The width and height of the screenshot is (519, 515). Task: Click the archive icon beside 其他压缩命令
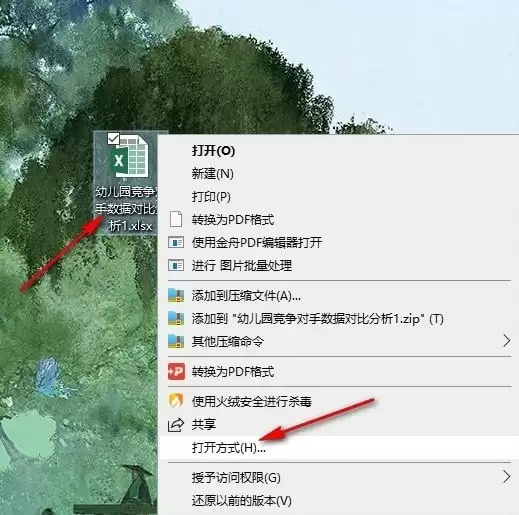coord(176,341)
